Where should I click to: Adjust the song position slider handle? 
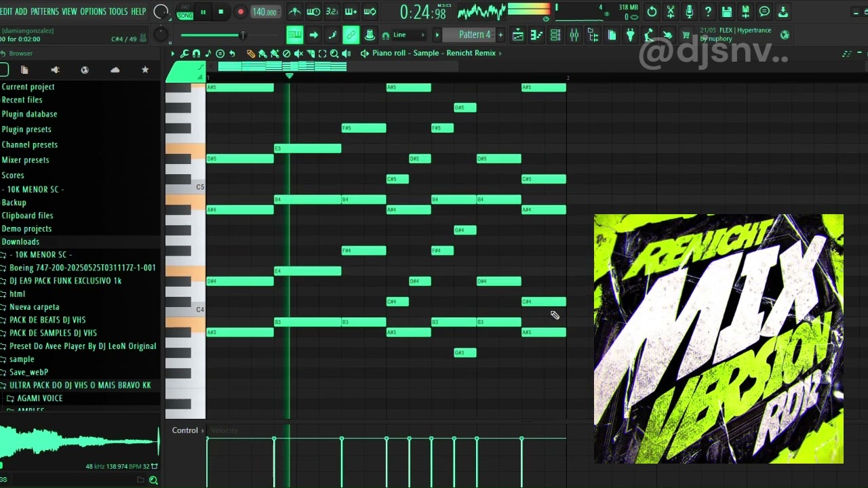[242, 35]
